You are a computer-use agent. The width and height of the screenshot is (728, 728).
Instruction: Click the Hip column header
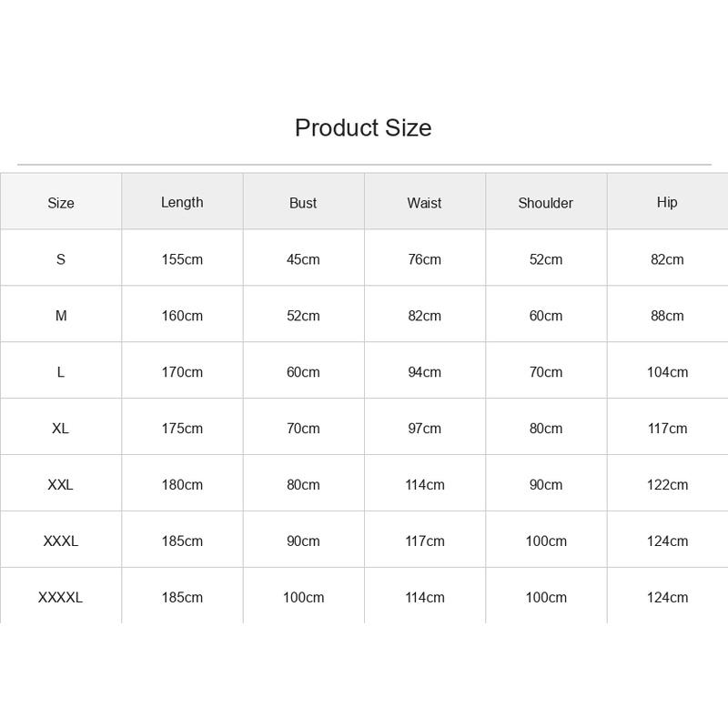coord(667,202)
